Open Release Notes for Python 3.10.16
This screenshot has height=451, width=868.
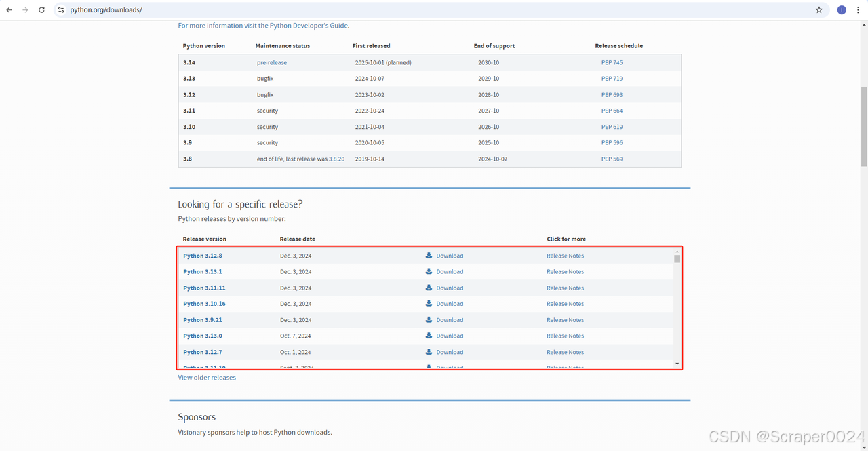[x=565, y=304]
